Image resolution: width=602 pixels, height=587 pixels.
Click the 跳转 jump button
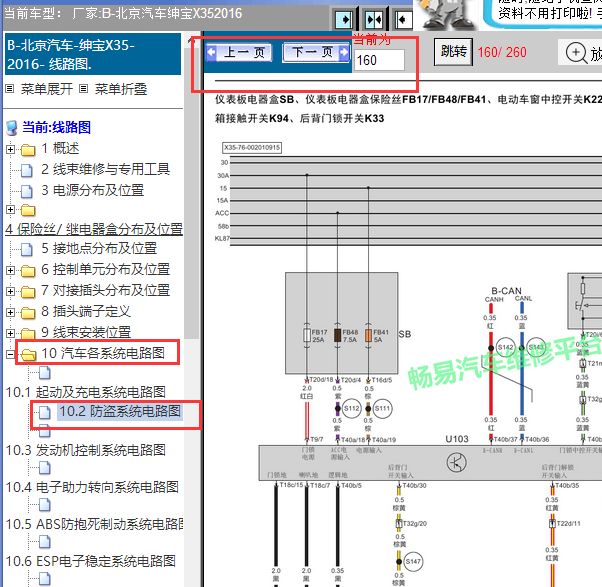453,51
